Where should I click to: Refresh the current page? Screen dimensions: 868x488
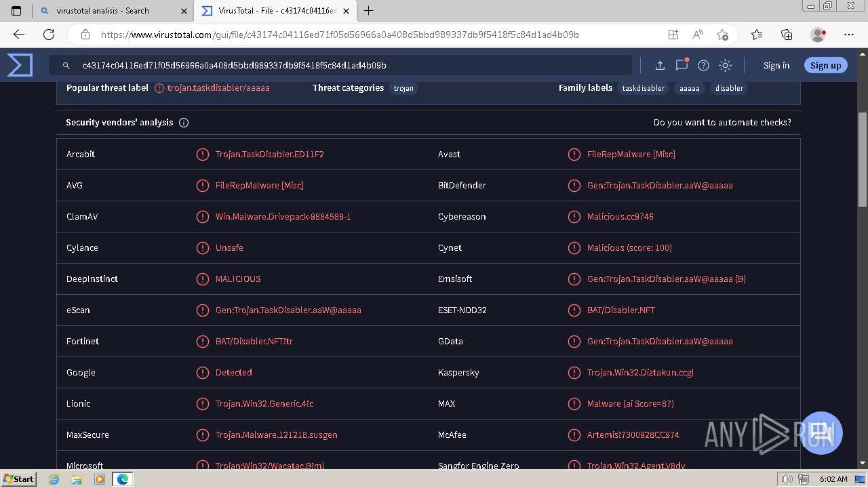coord(49,35)
